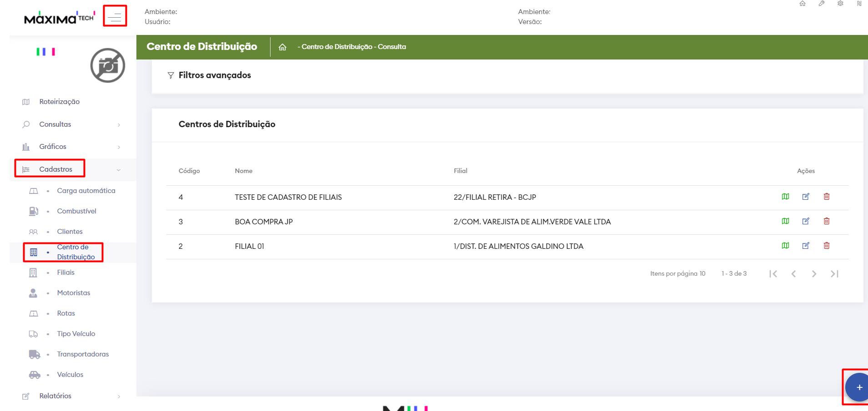868x411 pixels.
Task: Toggle the hamburger sidebar menu button
Action: pyautogui.click(x=115, y=16)
